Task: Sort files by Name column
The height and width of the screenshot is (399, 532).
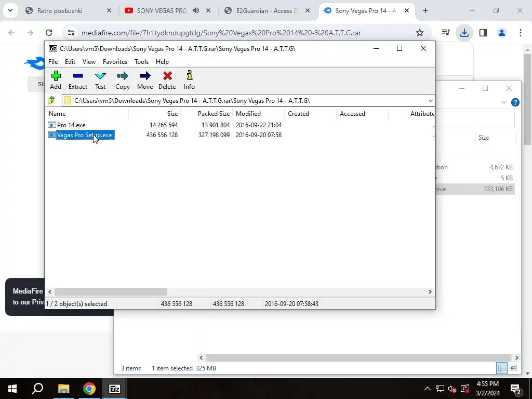Action: (x=87, y=114)
